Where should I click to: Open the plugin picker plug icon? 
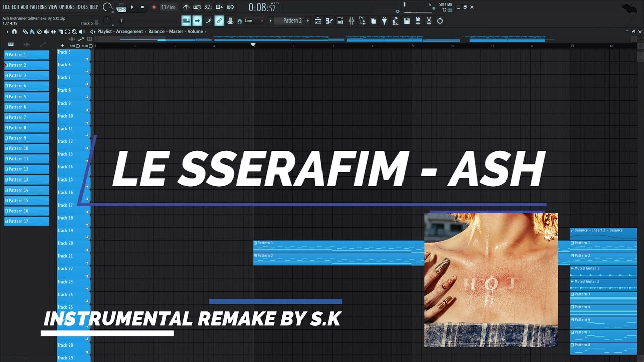(x=384, y=21)
